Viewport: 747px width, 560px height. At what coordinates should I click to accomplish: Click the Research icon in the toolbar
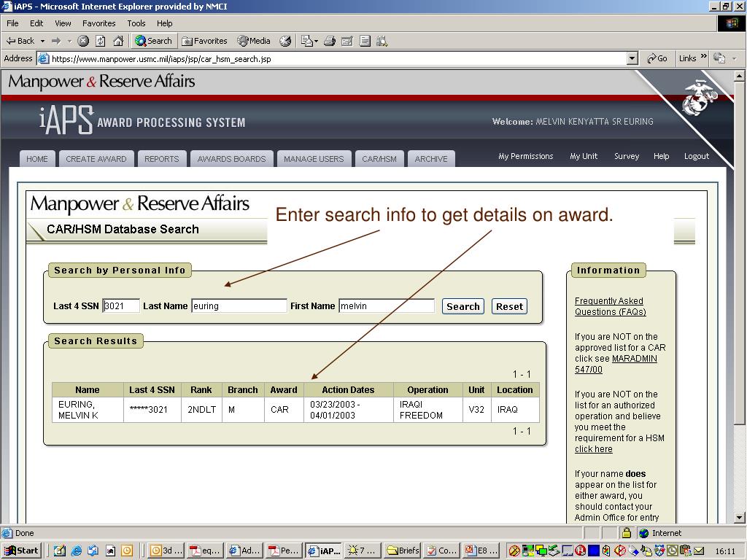[382, 41]
